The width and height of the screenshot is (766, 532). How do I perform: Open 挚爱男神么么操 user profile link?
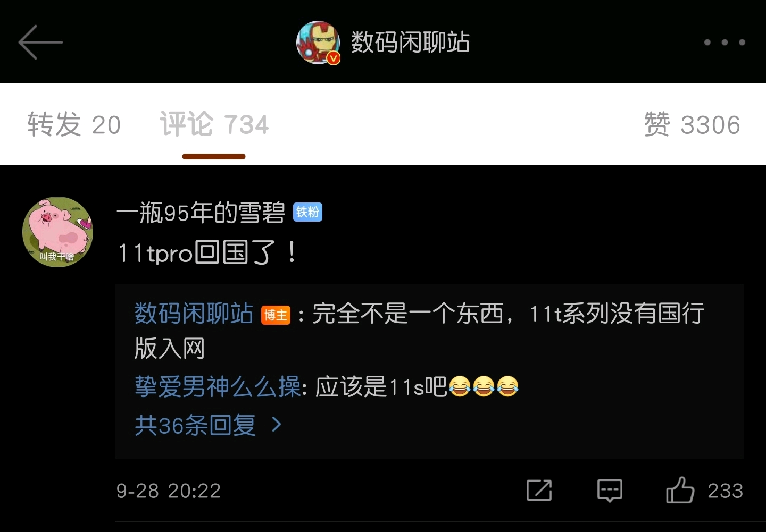tap(218, 387)
